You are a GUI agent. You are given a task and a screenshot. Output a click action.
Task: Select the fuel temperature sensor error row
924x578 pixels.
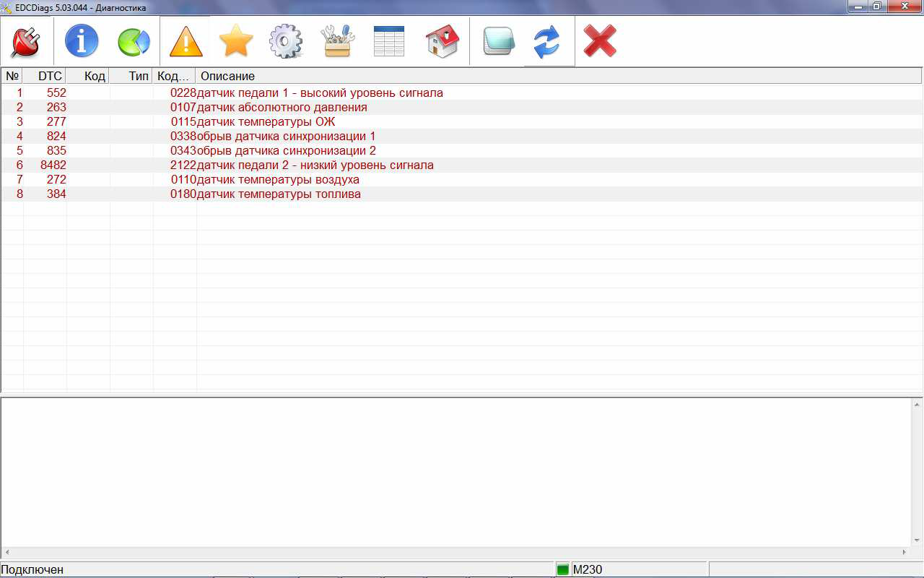click(x=279, y=194)
